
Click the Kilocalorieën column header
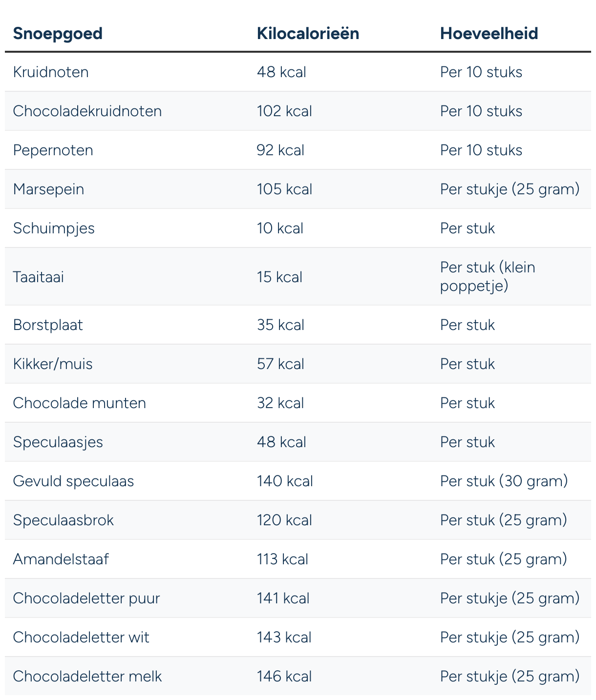point(308,33)
